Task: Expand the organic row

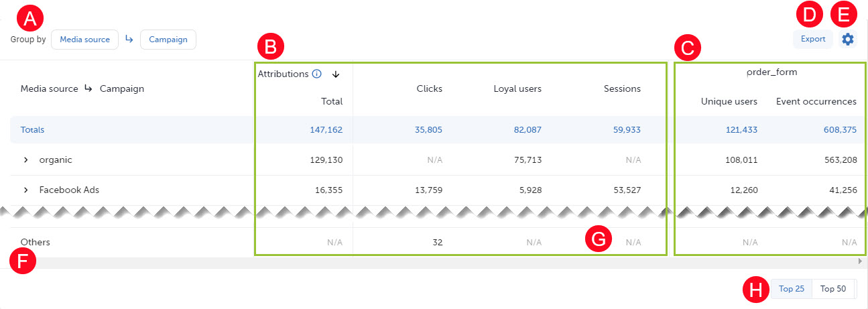Action: point(26,160)
